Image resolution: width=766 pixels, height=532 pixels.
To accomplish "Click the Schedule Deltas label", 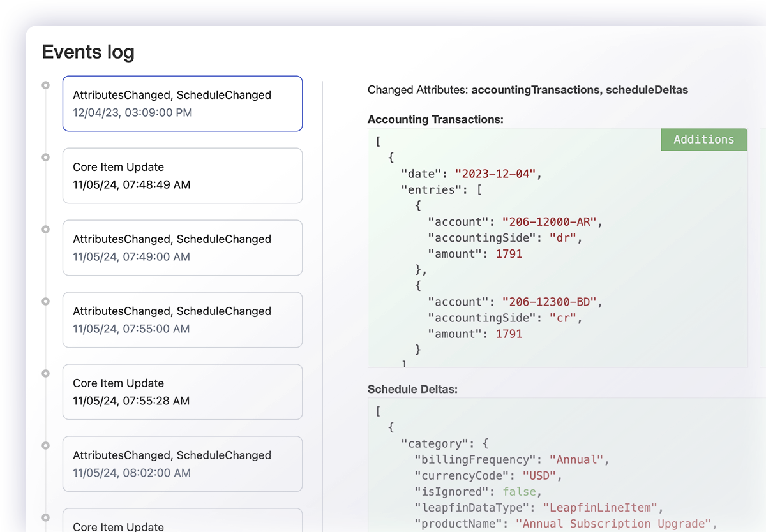I will pyautogui.click(x=412, y=389).
